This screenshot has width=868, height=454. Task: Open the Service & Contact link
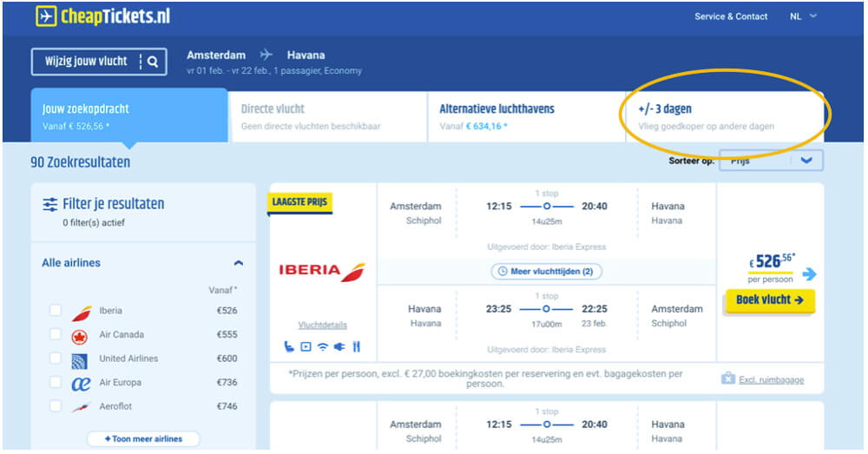[731, 16]
